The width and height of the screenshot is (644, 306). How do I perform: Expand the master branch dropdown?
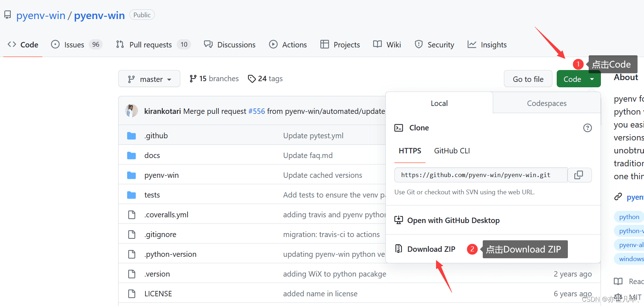[x=149, y=79]
